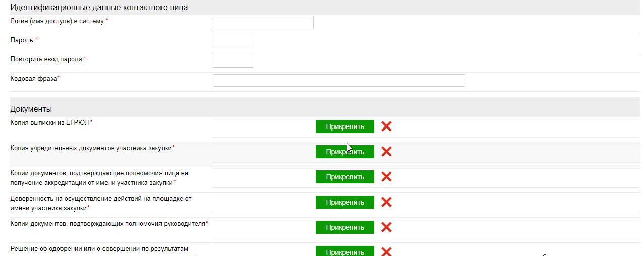This screenshot has width=644, height=256.
Task: Attach Копии документов полномочия руководителя
Action: (x=345, y=227)
